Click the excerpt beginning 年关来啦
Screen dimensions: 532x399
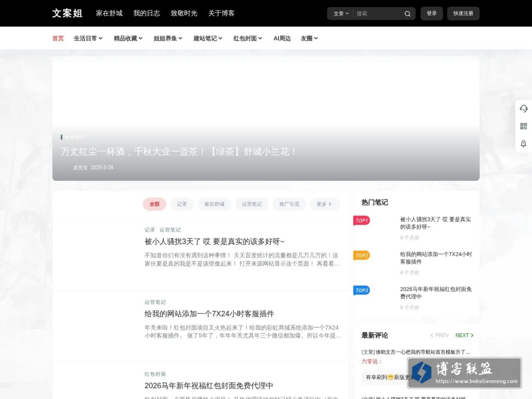(x=243, y=332)
